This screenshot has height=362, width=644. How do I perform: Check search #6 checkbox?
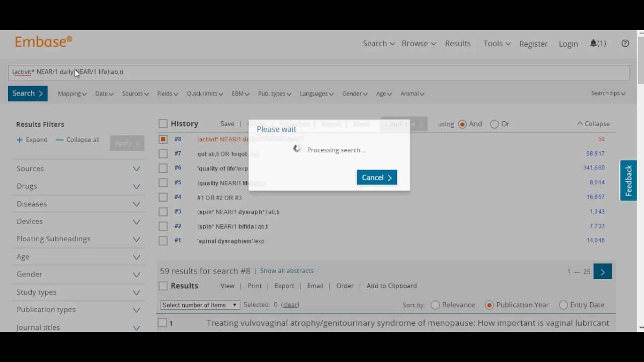[163, 168]
